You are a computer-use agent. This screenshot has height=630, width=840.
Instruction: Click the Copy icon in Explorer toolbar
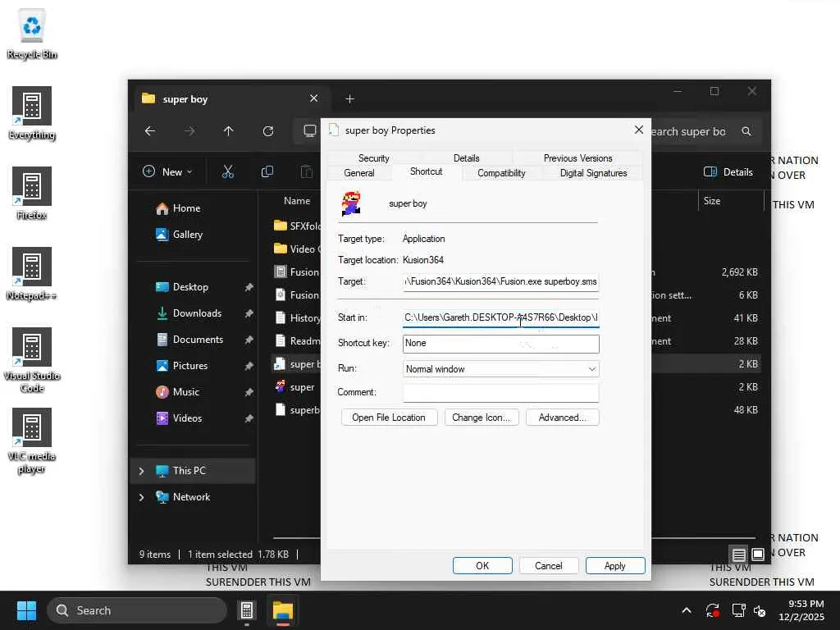pyautogui.click(x=267, y=172)
